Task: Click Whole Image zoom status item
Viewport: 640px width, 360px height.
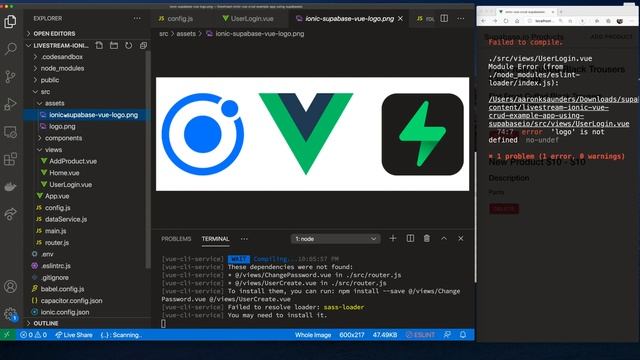Action: click(x=313, y=335)
